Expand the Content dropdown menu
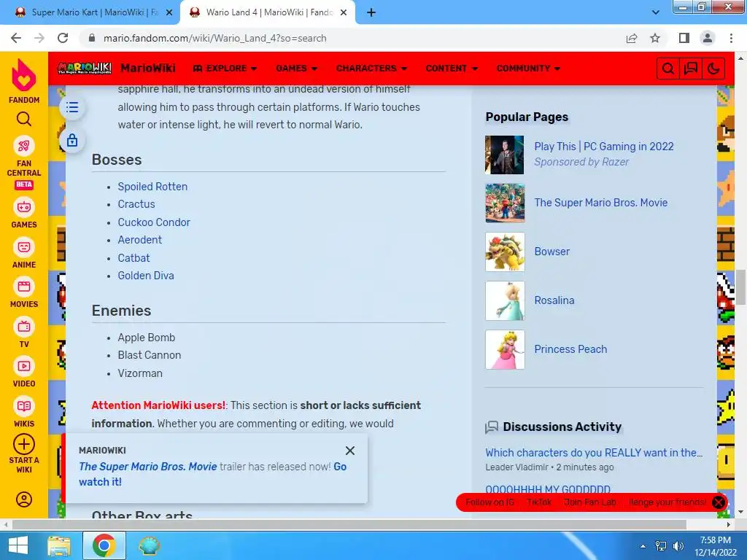 (x=452, y=69)
